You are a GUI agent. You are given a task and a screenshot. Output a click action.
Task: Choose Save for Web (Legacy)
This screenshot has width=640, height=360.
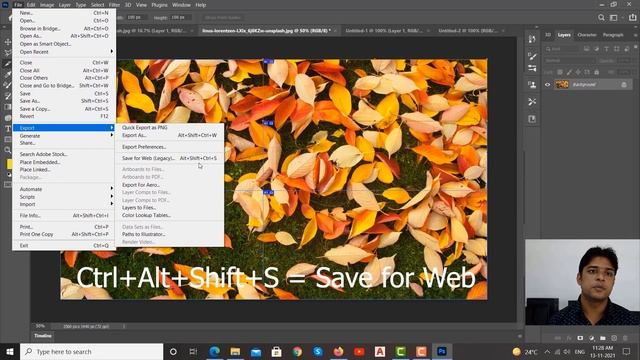pyautogui.click(x=170, y=158)
